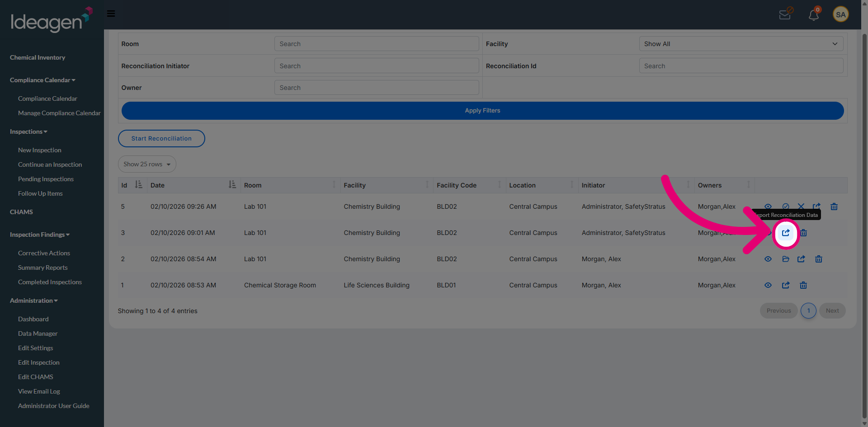Screen dimensions: 868x427
Task: Toggle the hamburger sidebar menu
Action: tap(111, 14)
